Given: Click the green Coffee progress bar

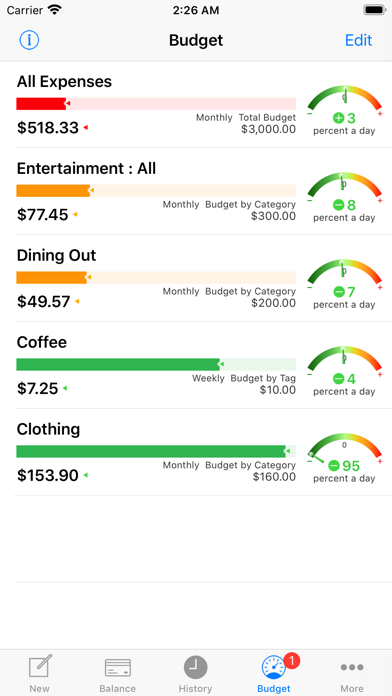Looking at the screenshot, I should (x=156, y=364).
